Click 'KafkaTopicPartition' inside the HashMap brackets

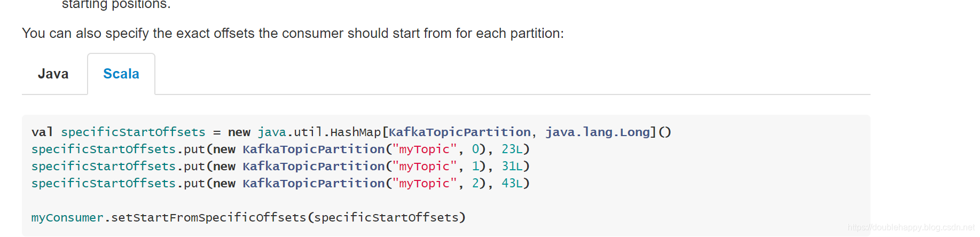click(459, 132)
